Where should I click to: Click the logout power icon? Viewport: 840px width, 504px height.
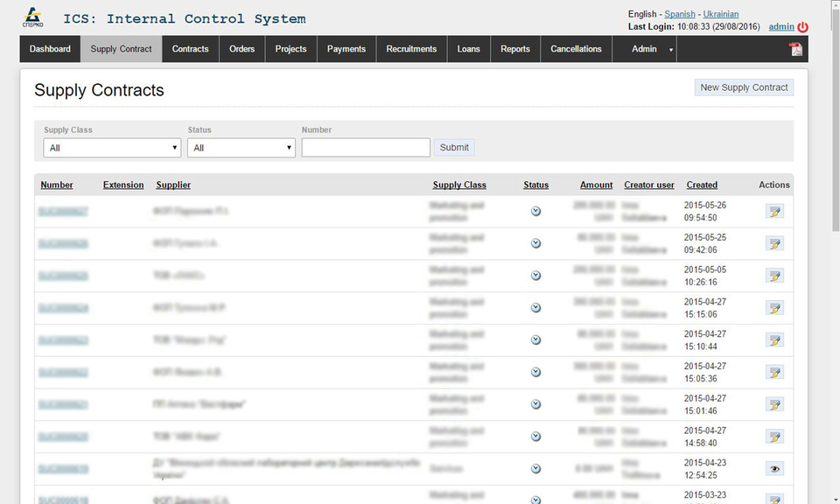[803, 26]
